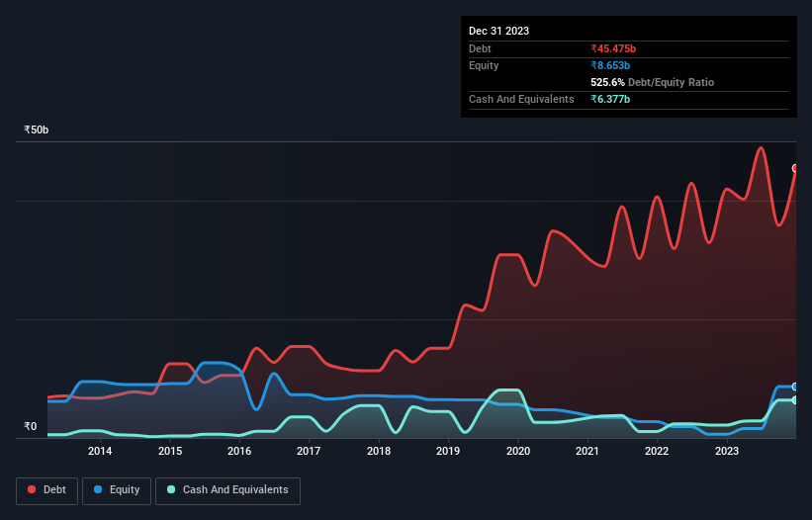The image size is (812, 520).
Task: Toggle the Debt series legend button
Action: coord(47,490)
